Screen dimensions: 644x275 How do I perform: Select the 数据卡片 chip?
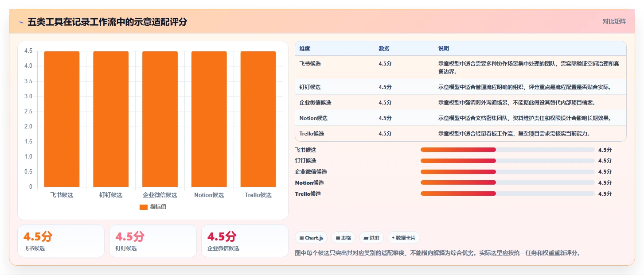[404, 238]
